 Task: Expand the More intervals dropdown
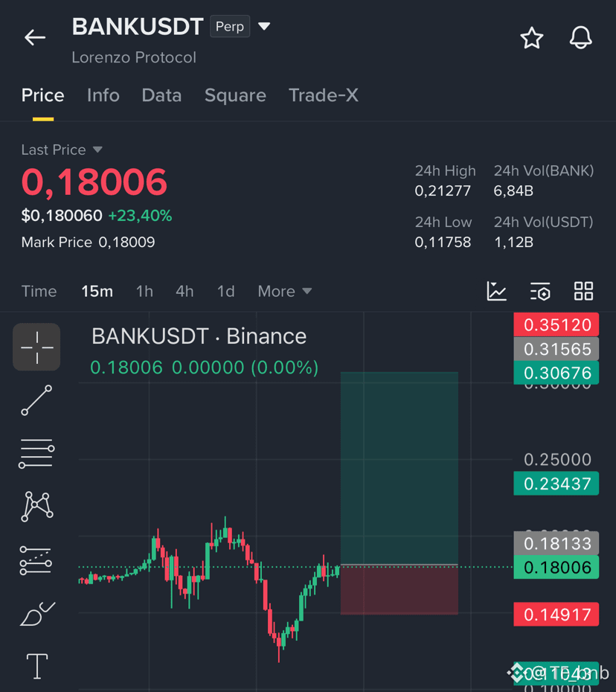click(285, 291)
